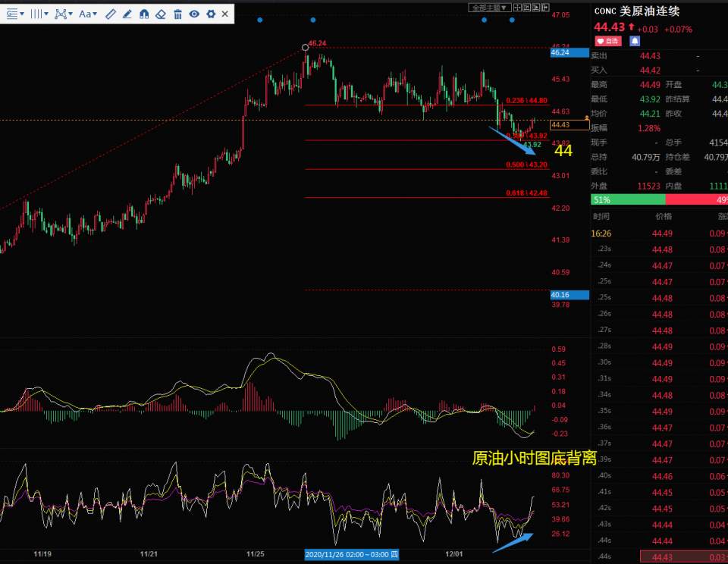Click the 最高 value 44.49
Screen dimensions: 728x564
point(650,84)
